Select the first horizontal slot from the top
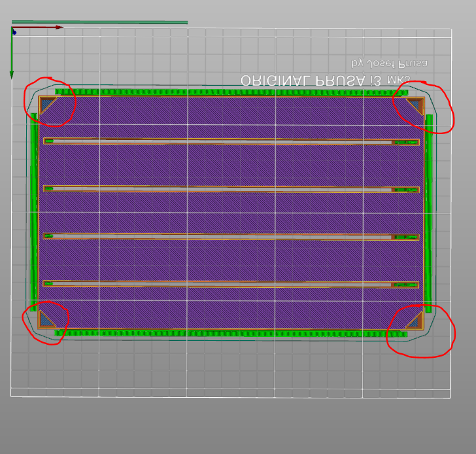The height and width of the screenshot is (454, 476). [230, 141]
